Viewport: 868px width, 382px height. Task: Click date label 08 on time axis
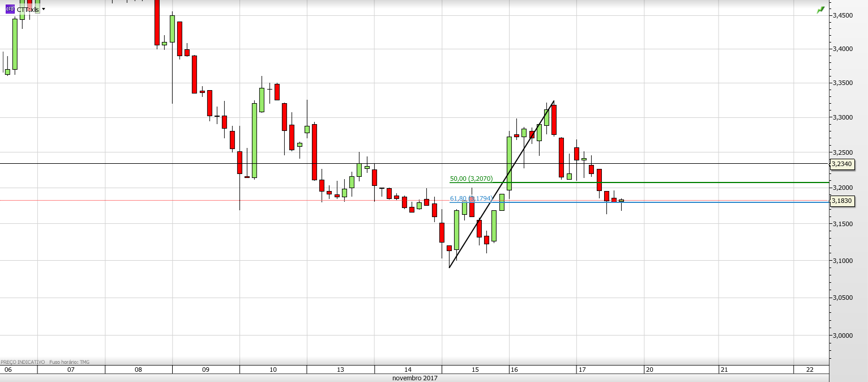pyautogui.click(x=138, y=370)
